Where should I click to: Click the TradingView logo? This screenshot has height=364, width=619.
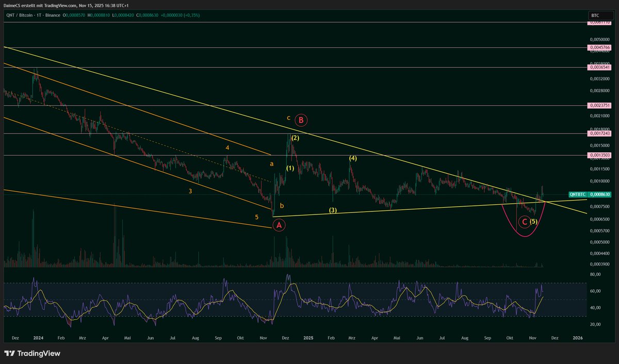tap(32, 354)
